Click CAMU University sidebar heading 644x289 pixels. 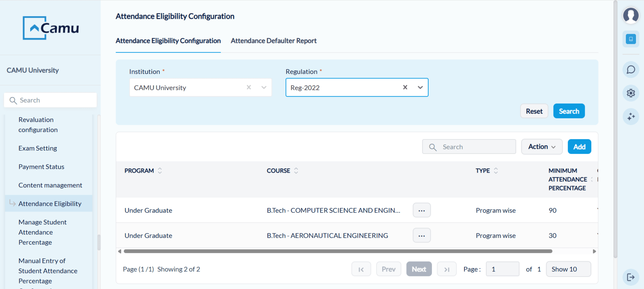pyautogui.click(x=33, y=70)
